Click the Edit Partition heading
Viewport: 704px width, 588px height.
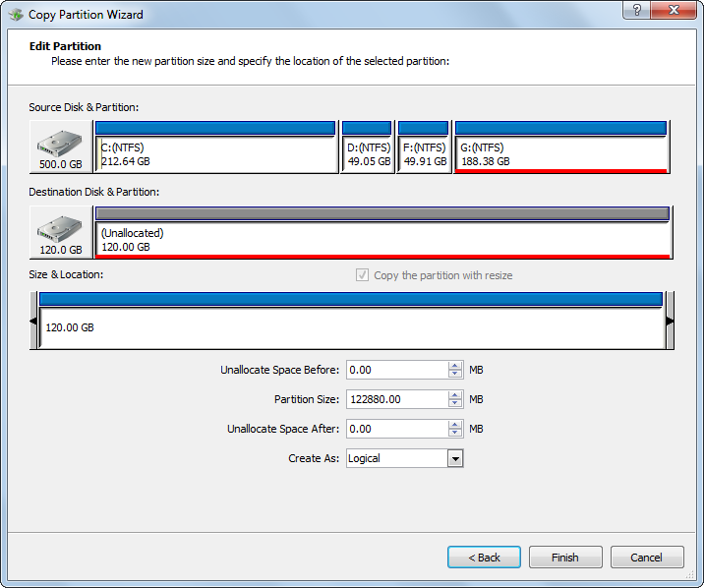click(x=65, y=46)
